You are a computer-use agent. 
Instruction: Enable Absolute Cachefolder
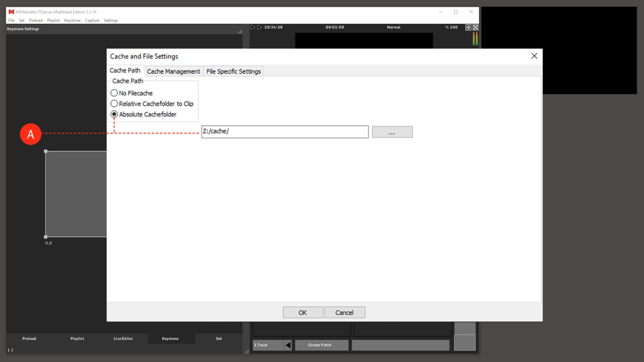click(114, 114)
